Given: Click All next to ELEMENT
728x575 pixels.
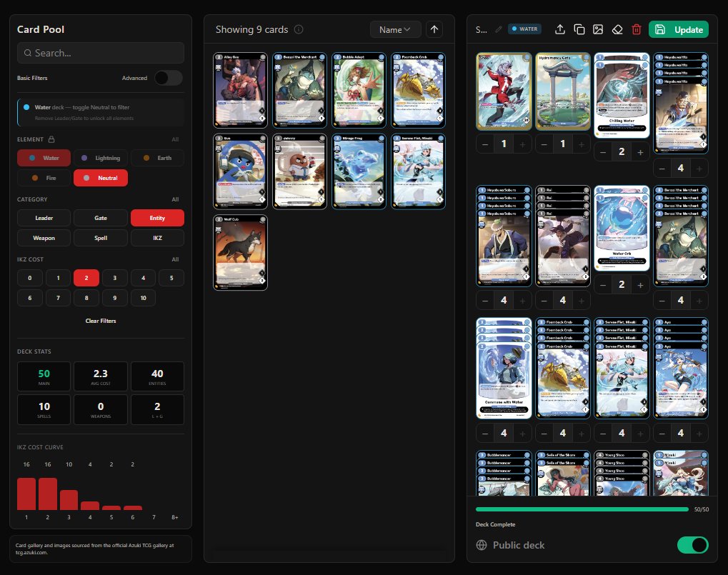Looking at the screenshot, I should coord(175,139).
